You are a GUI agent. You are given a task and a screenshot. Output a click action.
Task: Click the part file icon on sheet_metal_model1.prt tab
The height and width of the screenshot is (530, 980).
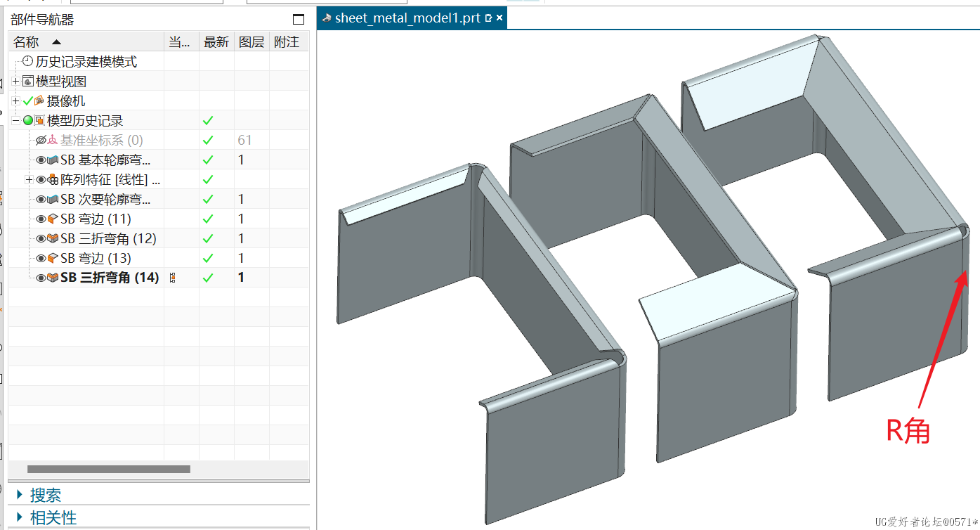point(327,18)
